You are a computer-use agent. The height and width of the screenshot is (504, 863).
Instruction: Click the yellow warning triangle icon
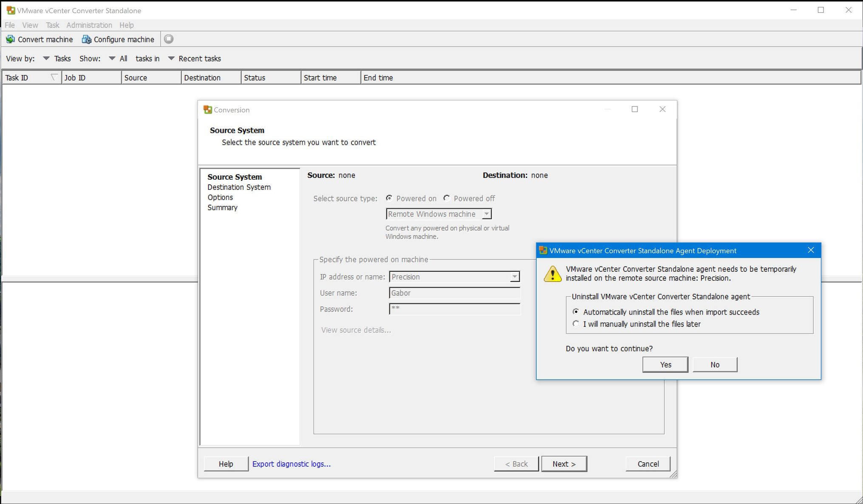[552, 274]
